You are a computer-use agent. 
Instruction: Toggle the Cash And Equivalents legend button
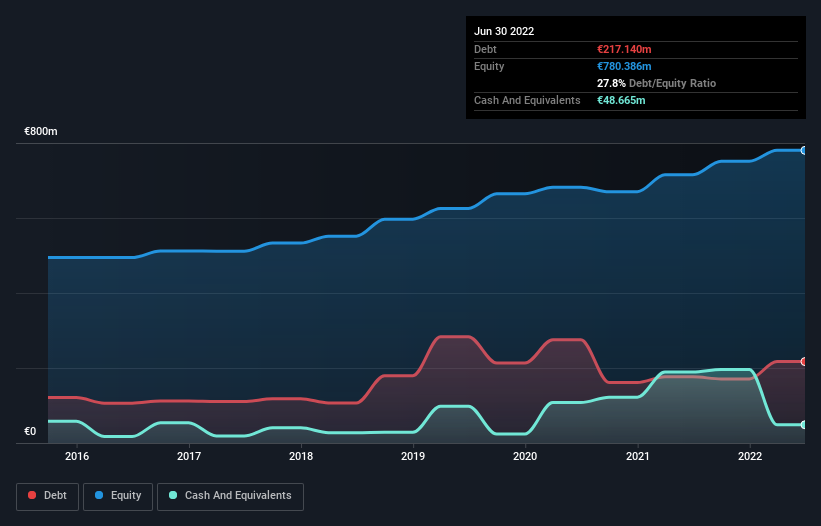(230, 496)
